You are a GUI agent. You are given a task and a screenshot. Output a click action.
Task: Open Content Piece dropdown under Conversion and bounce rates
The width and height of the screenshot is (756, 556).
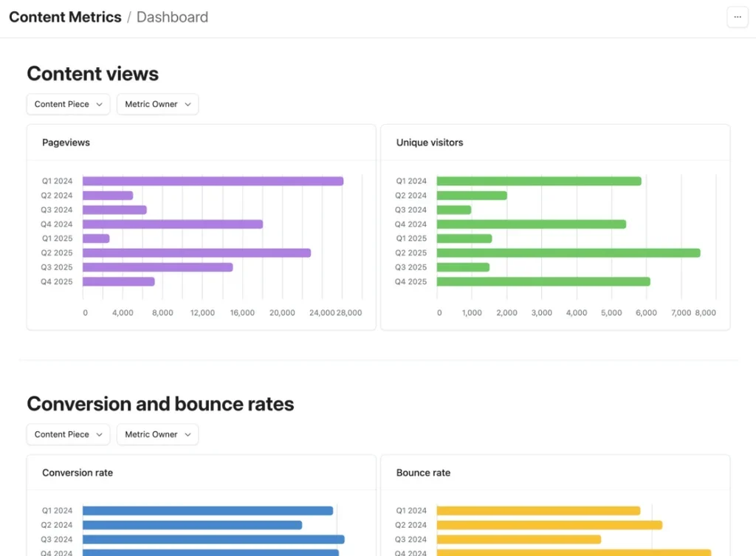tap(68, 434)
